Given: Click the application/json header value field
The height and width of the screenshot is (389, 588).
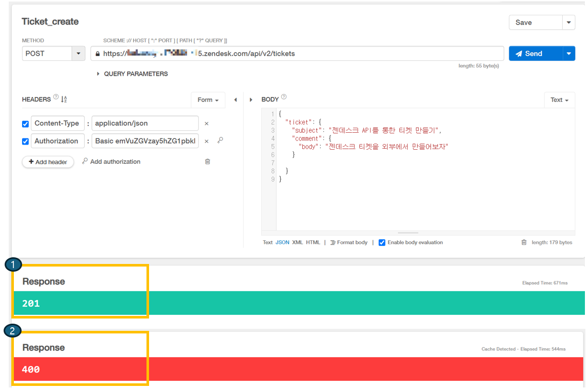Looking at the screenshot, I should pos(145,123).
